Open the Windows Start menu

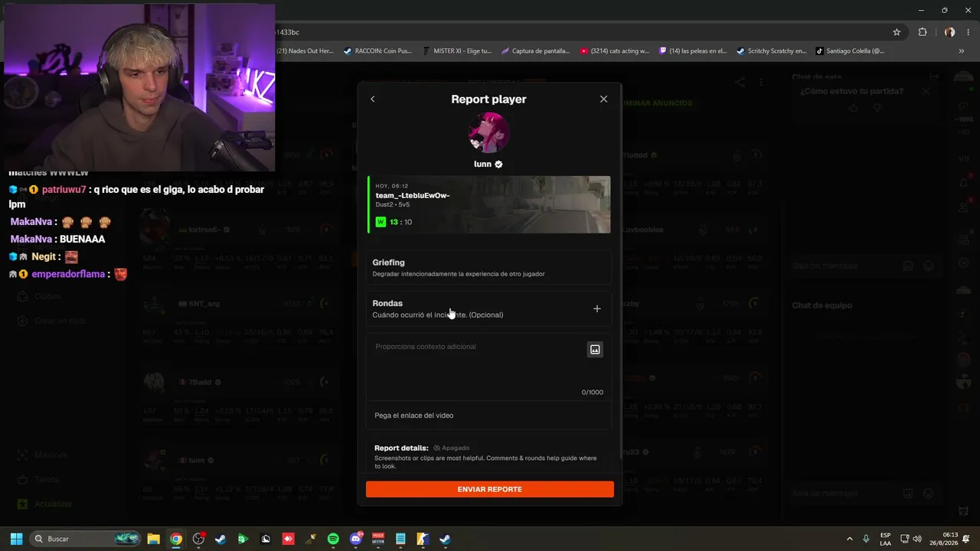(16, 539)
